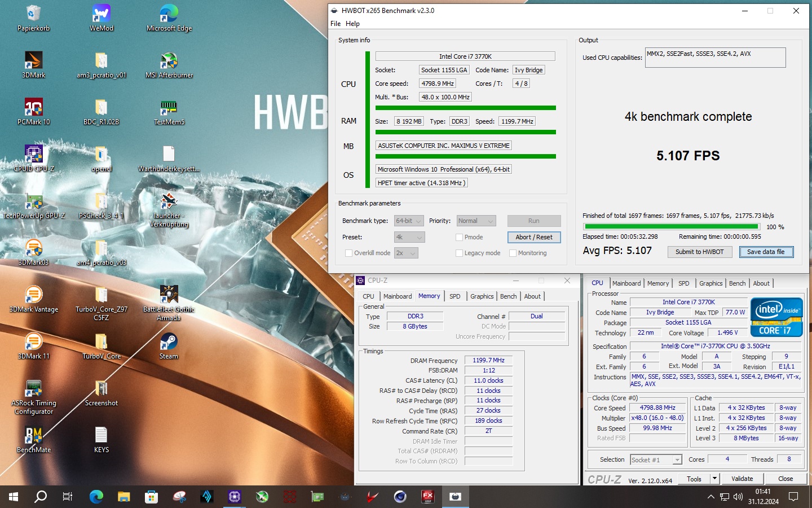Image resolution: width=812 pixels, height=508 pixels.
Task: Open the Warthunderkeysett file icon
Action: (x=169, y=159)
